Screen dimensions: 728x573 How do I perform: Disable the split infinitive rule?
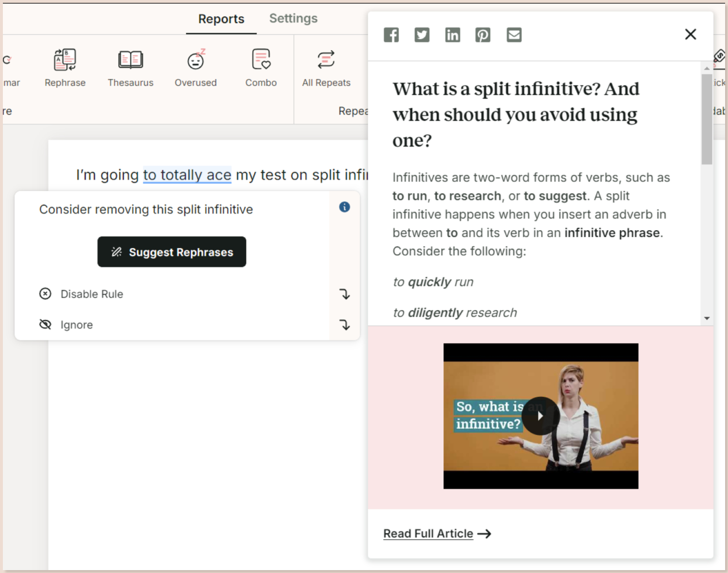tap(91, 294)
